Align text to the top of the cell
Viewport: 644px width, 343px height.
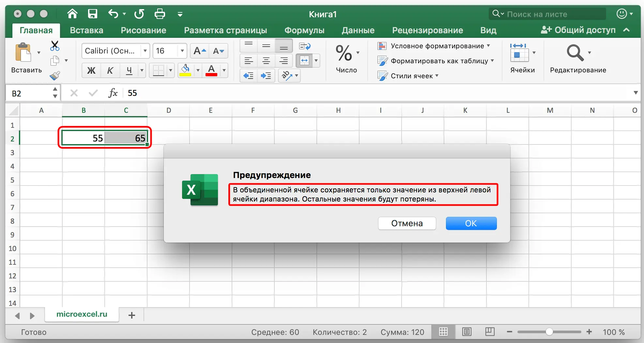(x=249, y=46)
